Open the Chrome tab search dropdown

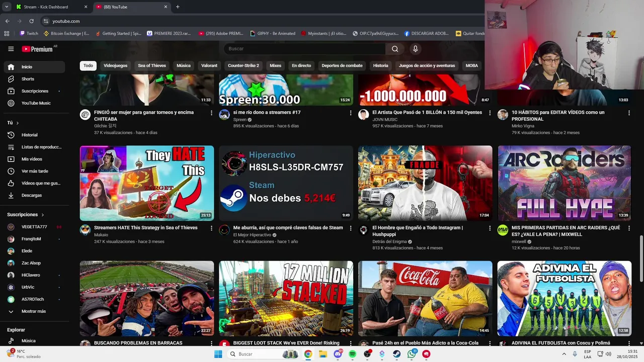pos(7,7)
